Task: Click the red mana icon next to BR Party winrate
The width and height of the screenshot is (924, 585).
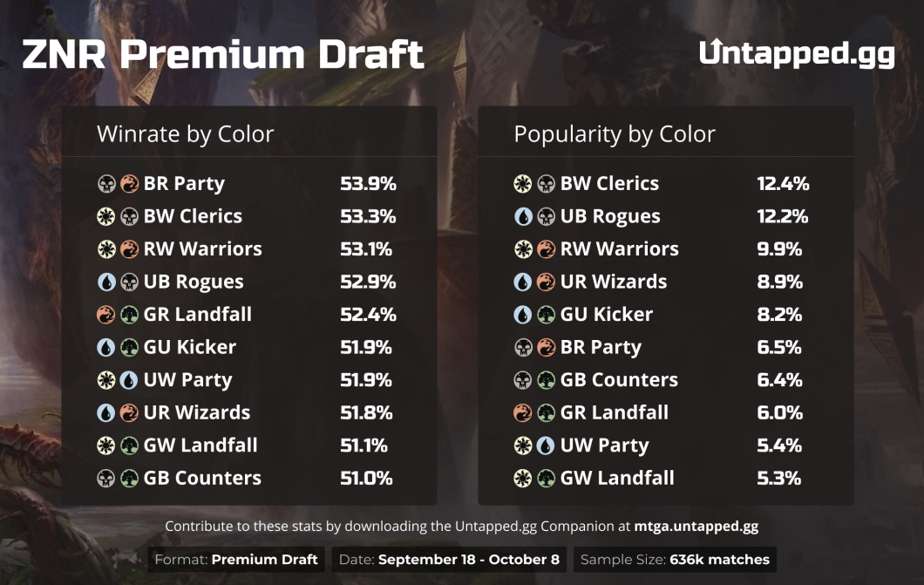Action: point(129,184)
